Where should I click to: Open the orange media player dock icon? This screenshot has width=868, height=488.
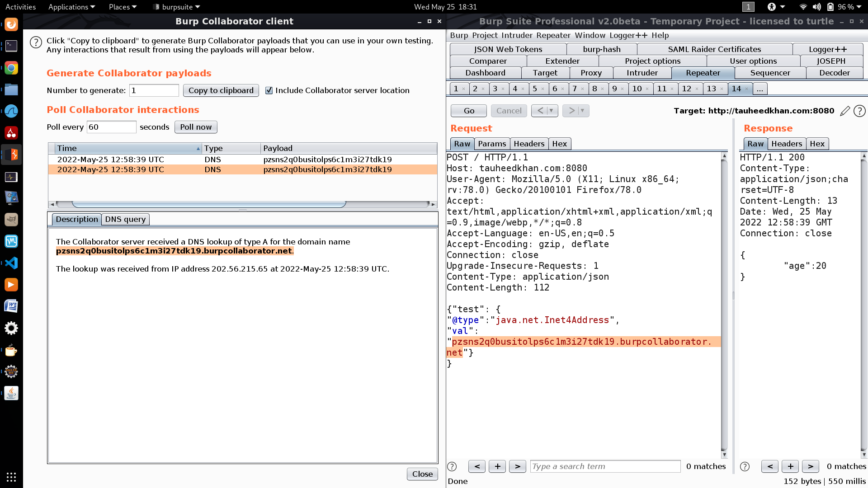11,285
